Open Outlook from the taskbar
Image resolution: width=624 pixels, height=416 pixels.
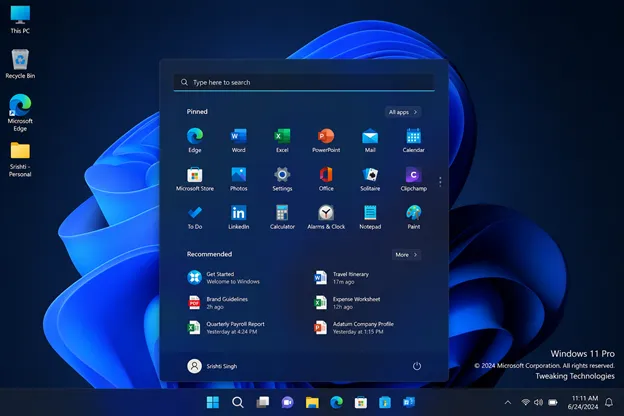[x=409, y=402]
